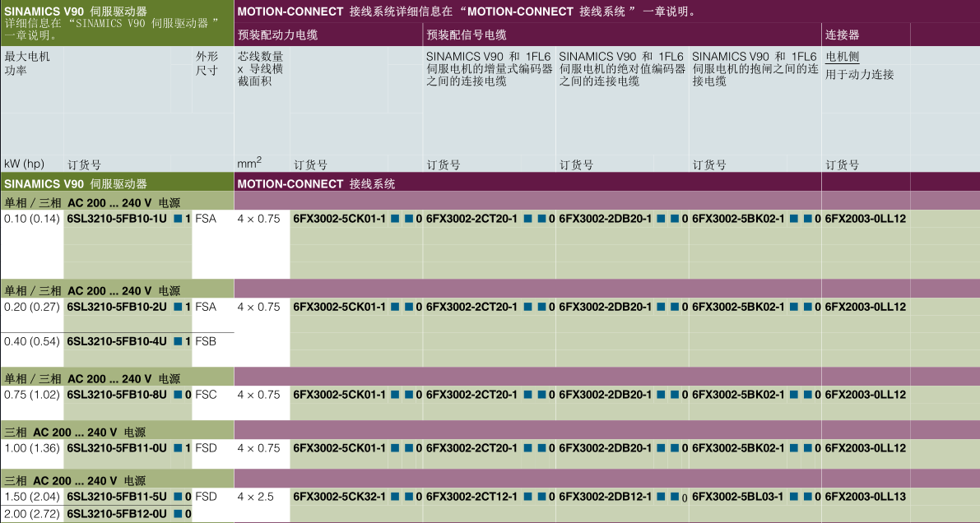Click the 连接器 column header
The image size is (980, 523).
click(843, 35)
